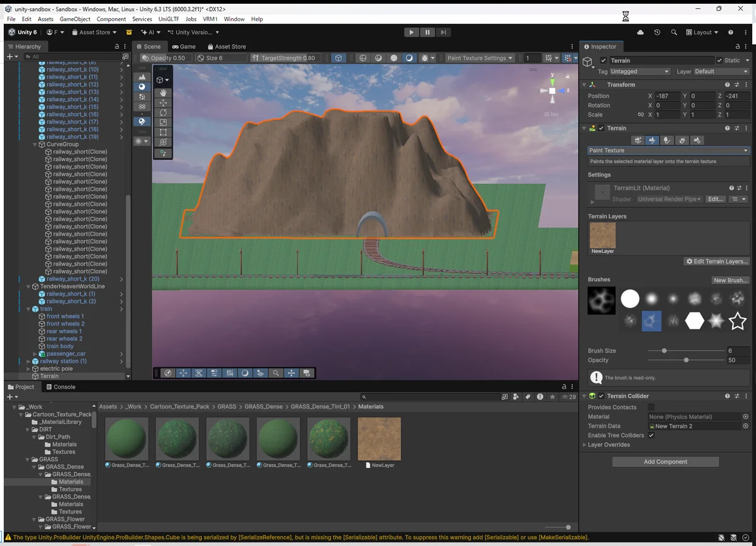756x546 pixels.
Task: Click the Create Neighbor Terrains icon
Action: pos(638,140)
